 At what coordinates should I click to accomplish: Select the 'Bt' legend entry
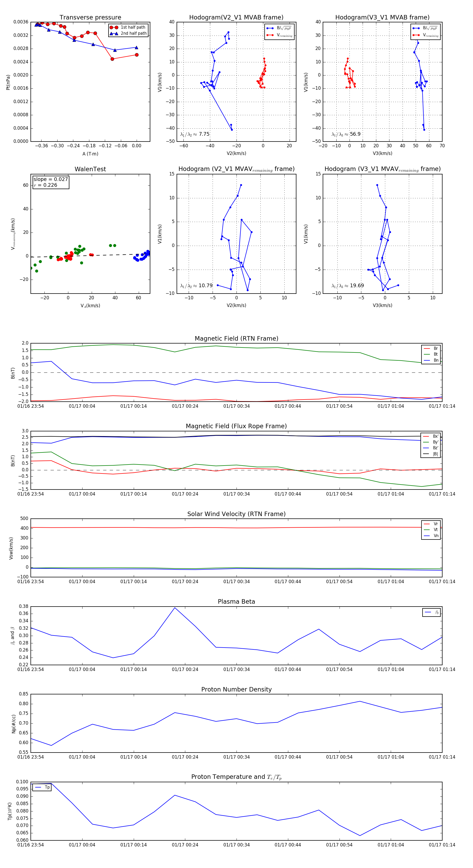click(431, 354)
